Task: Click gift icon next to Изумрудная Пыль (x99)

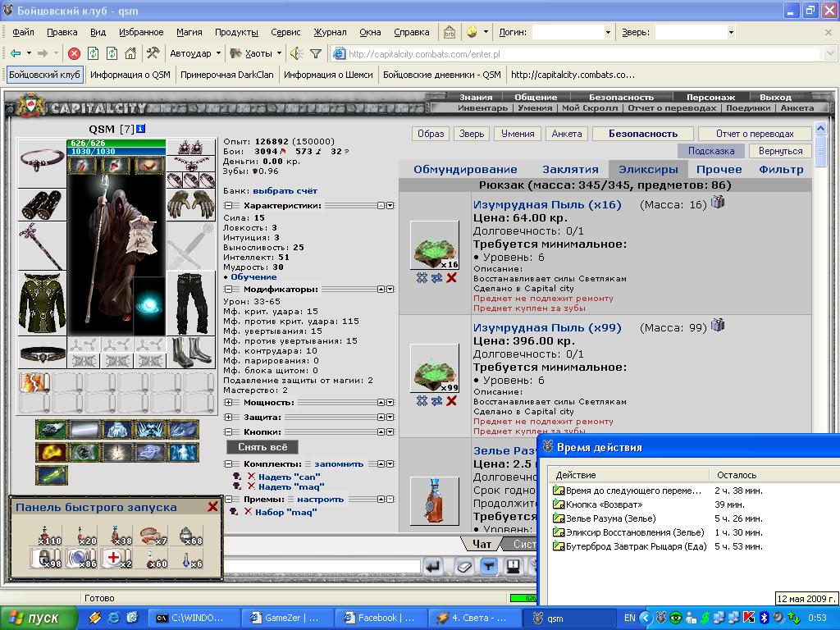Action: coord(717,325)
